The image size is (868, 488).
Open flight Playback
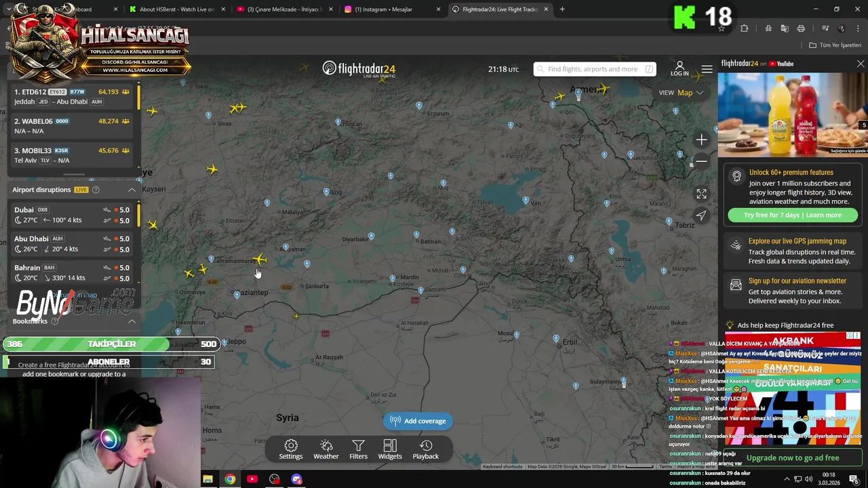coord(426,449)
